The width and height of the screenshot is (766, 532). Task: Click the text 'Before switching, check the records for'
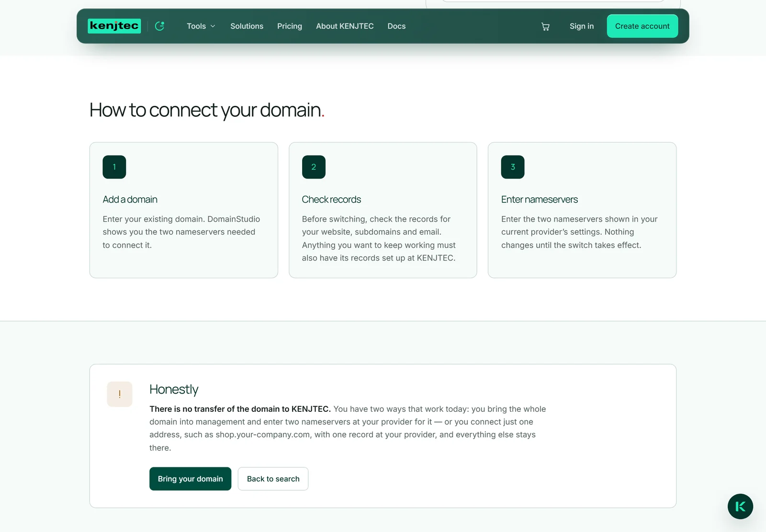[376, 219]
